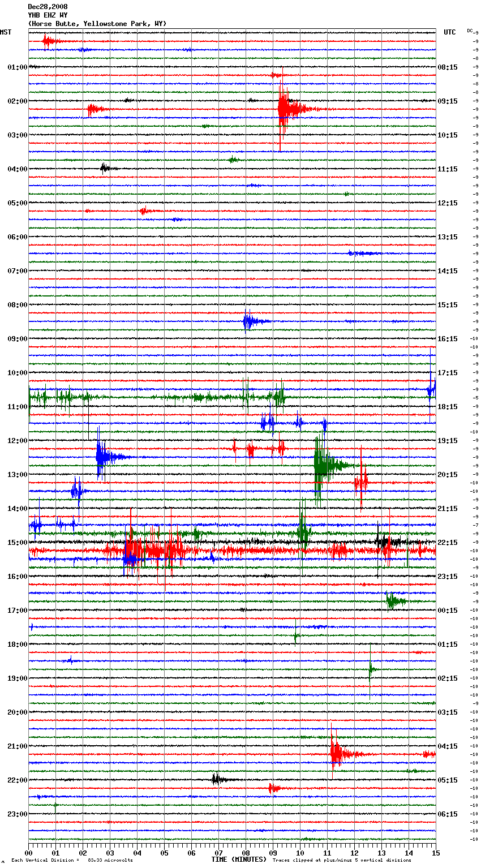Click the 08:15 UTC time label

point(448,67)
